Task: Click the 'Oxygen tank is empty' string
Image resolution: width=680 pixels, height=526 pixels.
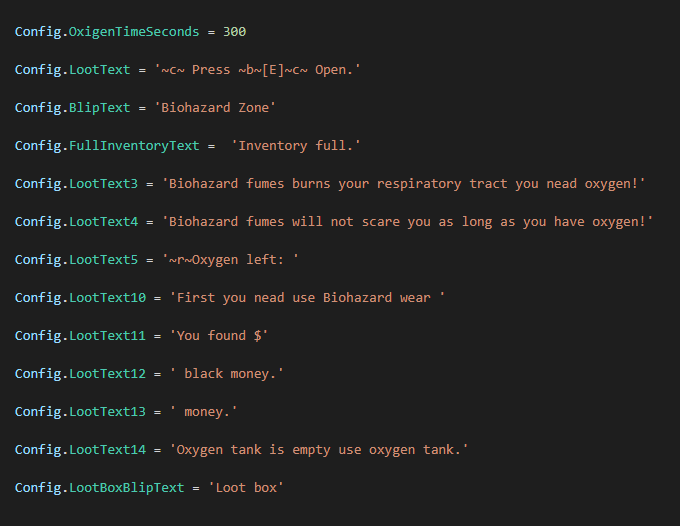Action: [x=254, y=450]
